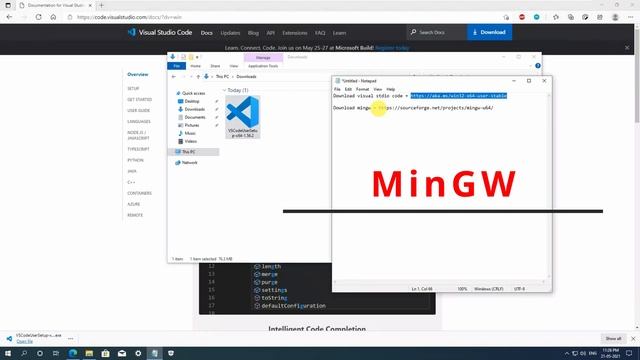Open the Learn link in site navigation
640x360 pixels.
pos(339,33)
